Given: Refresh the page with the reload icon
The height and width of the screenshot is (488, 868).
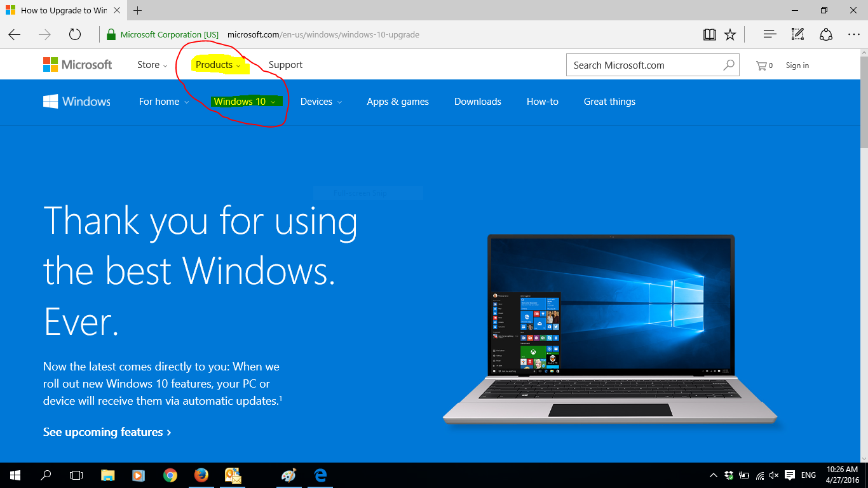Looking at the screenshot, I should [x=75, y=34].
